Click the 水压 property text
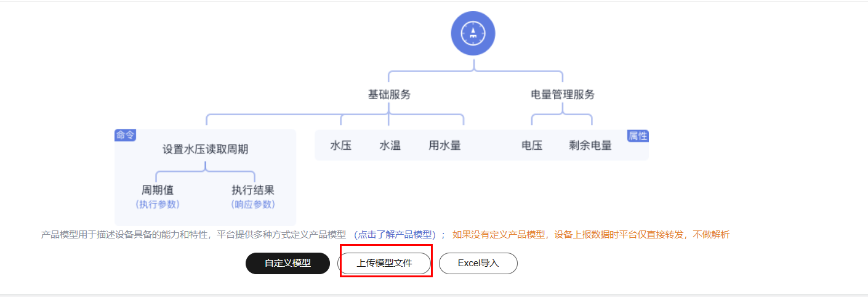Screen dimensions: 868x297 coord(340,146)
